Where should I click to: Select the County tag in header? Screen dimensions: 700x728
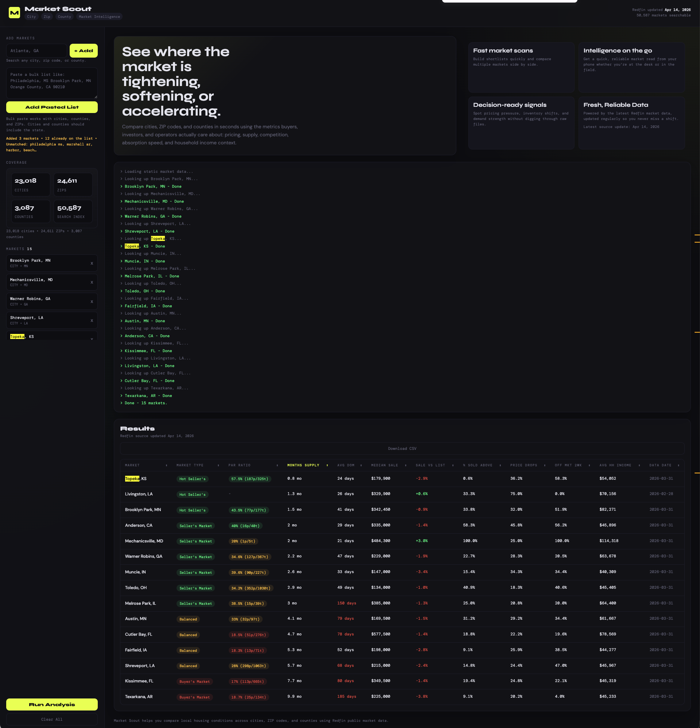click(x=64, y=17)
